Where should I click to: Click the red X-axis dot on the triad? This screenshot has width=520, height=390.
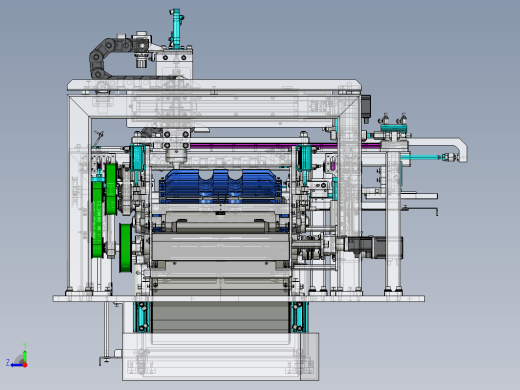click(25, 365)
